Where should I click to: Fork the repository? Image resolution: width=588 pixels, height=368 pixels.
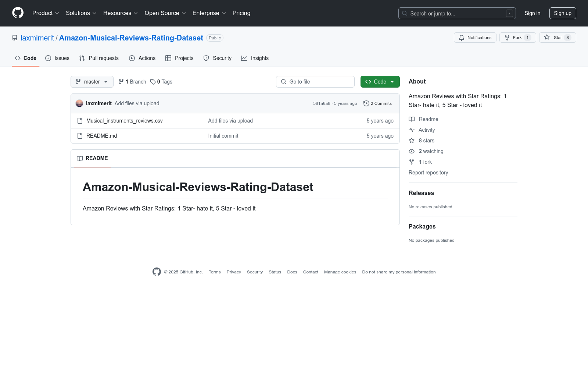pos(518,38)
